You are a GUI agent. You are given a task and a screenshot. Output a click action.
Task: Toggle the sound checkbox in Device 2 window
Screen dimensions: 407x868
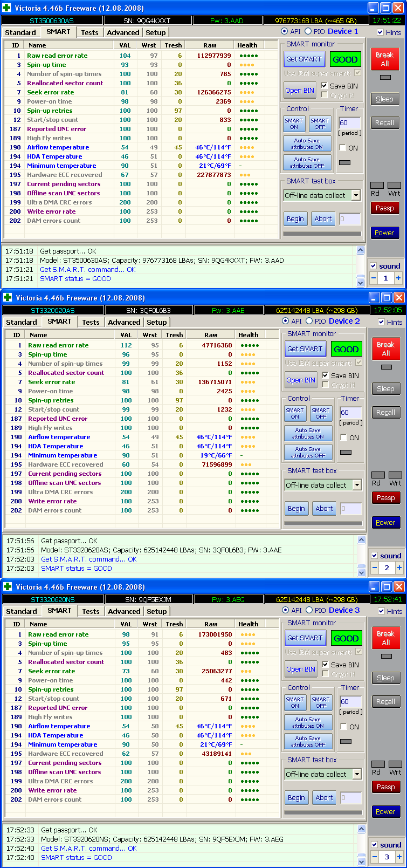(374, 555)
